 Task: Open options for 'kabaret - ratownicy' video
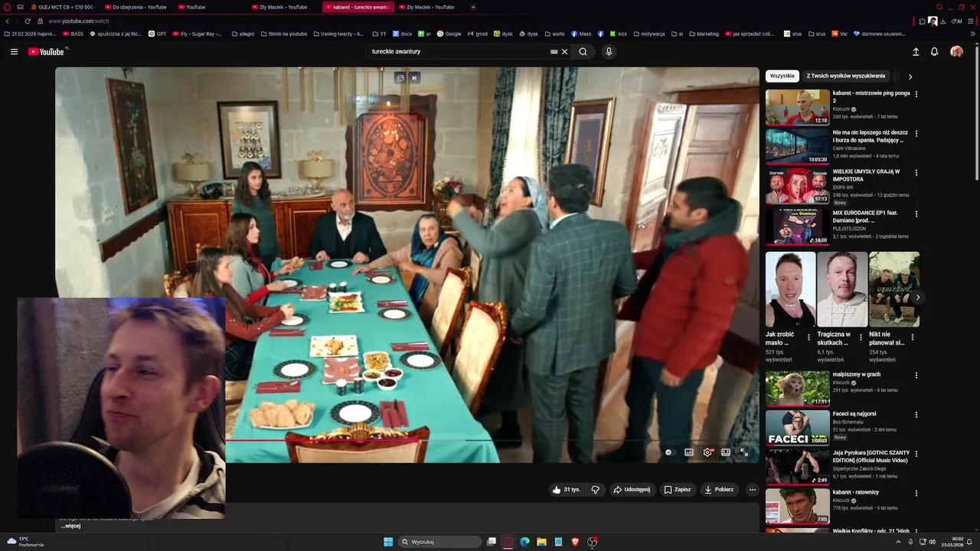tap(916, 493)
